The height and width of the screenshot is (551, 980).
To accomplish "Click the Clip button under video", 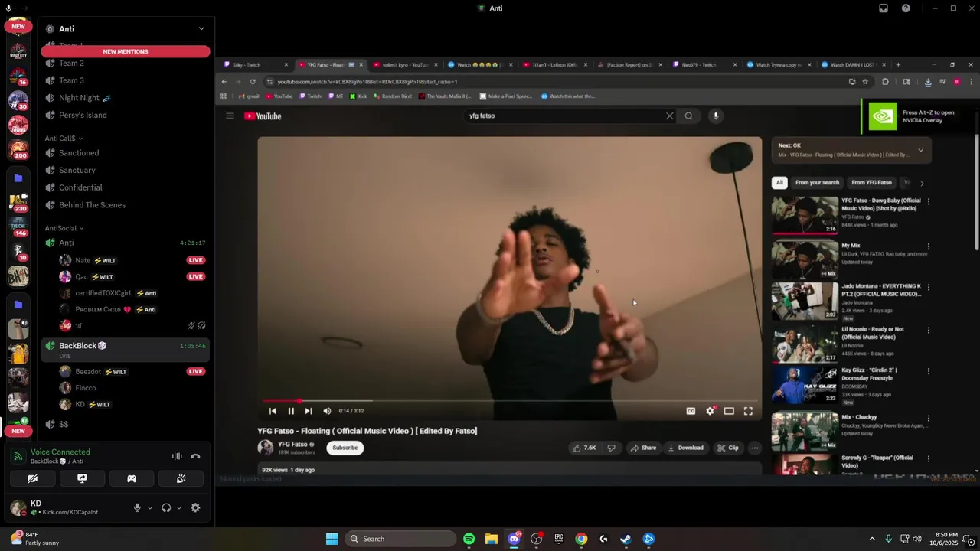I will tap(727, 448).
